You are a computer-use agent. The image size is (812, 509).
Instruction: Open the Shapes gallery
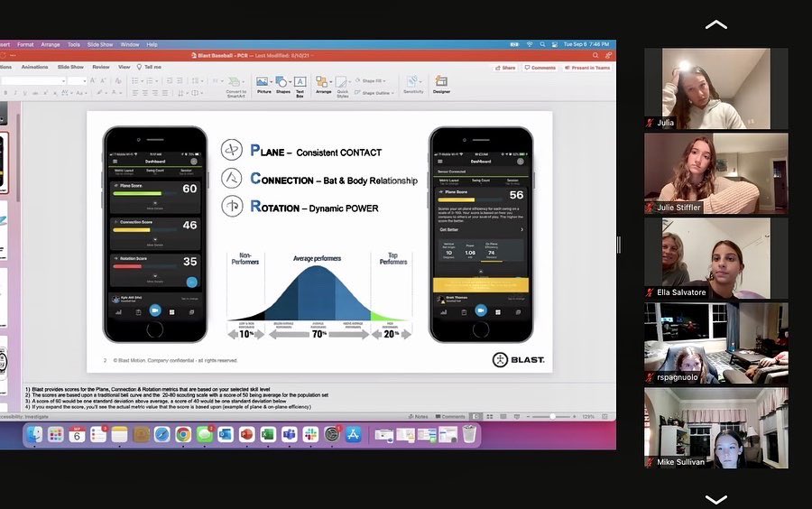click(x=282, y=85)
